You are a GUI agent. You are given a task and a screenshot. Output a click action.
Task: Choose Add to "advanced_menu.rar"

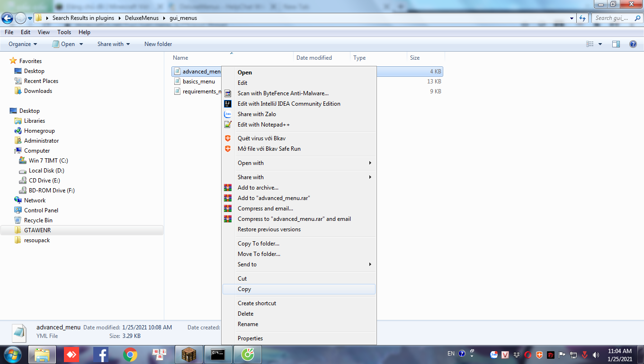tap(299, 198)
